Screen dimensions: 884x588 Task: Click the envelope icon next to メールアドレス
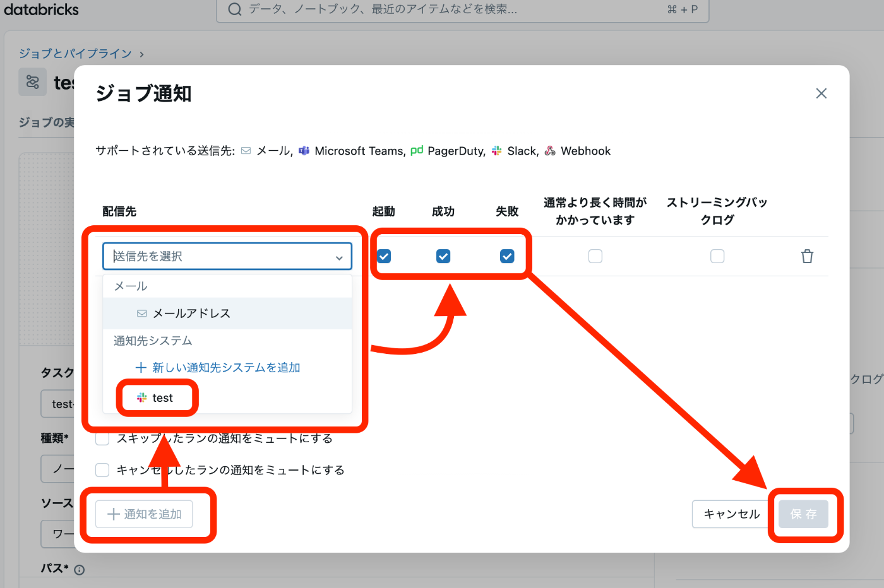click(x=142, y=314)
